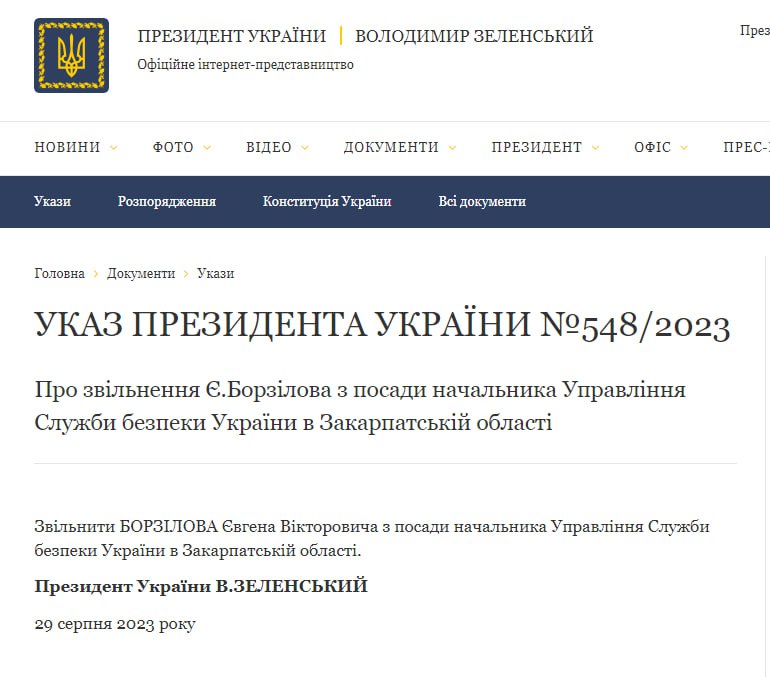Expand the ФОТО menu chevron
The width and height of the screenshot is (770, 677).
[x=207, y=148]
